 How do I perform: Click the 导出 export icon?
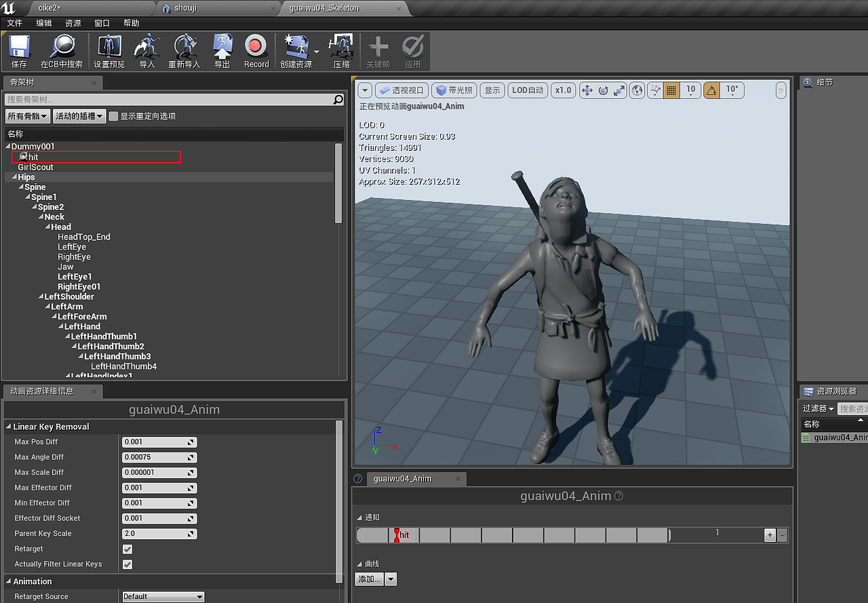pos(222,47)
